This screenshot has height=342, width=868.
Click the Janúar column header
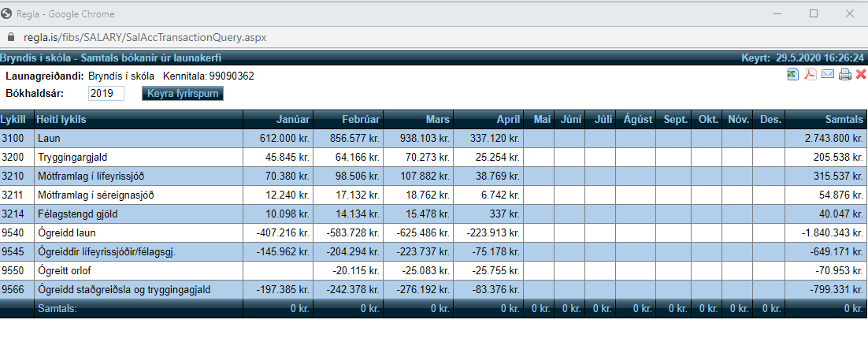pyautogui.click(x=292, y=120)
